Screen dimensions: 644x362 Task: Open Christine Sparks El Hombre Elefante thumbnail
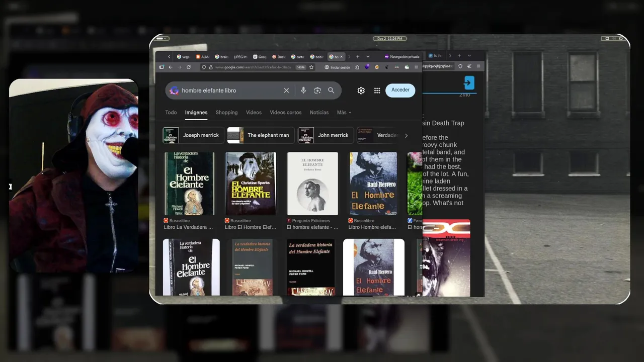(x=251, y=184)
